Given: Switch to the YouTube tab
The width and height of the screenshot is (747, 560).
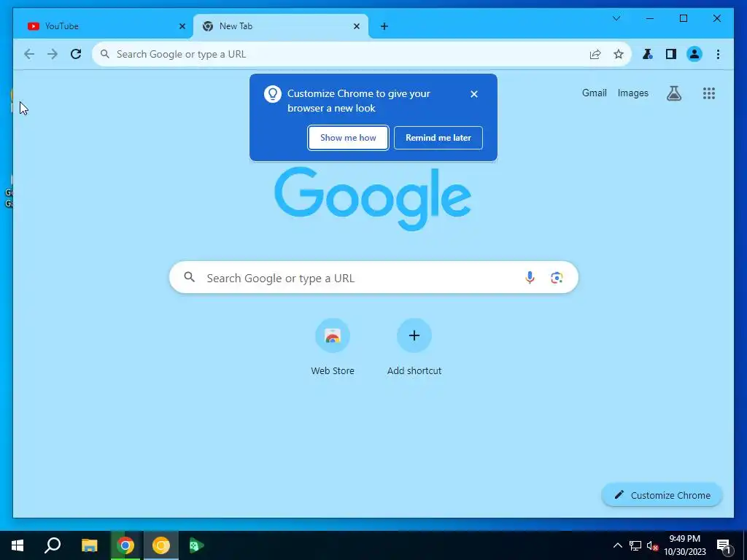Looking at the screenshot, I should [101, 27].
